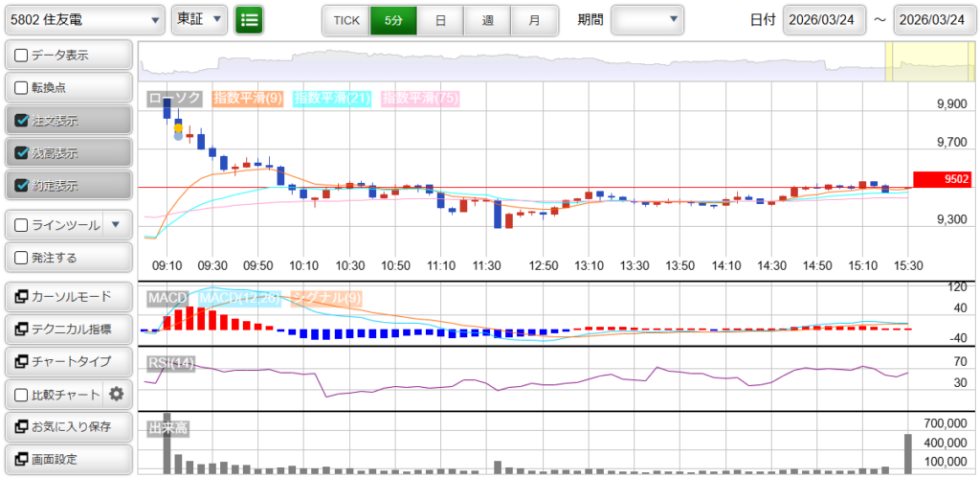Toggle the 転換点 checkbox
The image size is (980, 478).
(21, 88)
